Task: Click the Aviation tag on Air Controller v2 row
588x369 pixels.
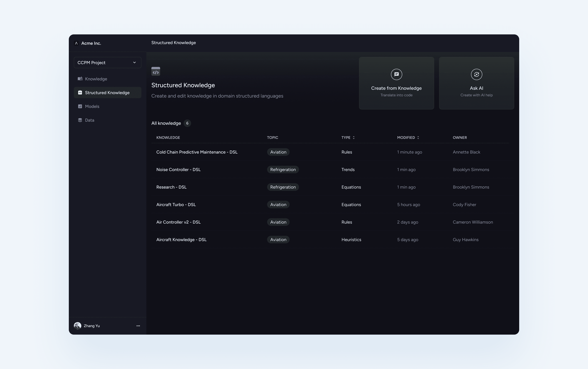Action: pos(278,222)
